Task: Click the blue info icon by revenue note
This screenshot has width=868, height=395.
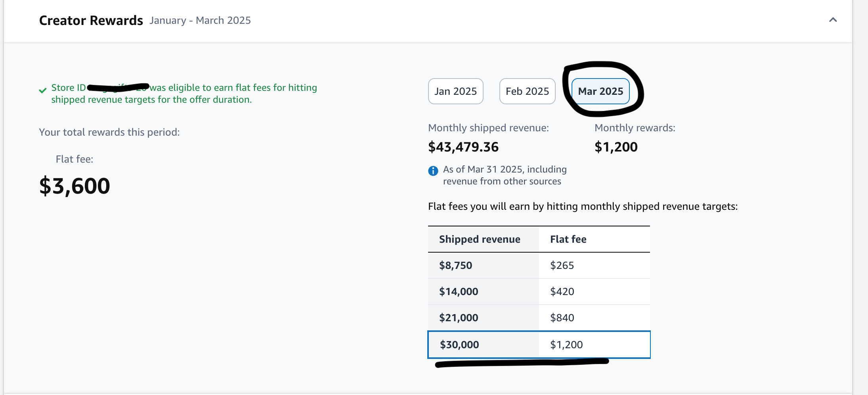Action: tap(433, 171)
